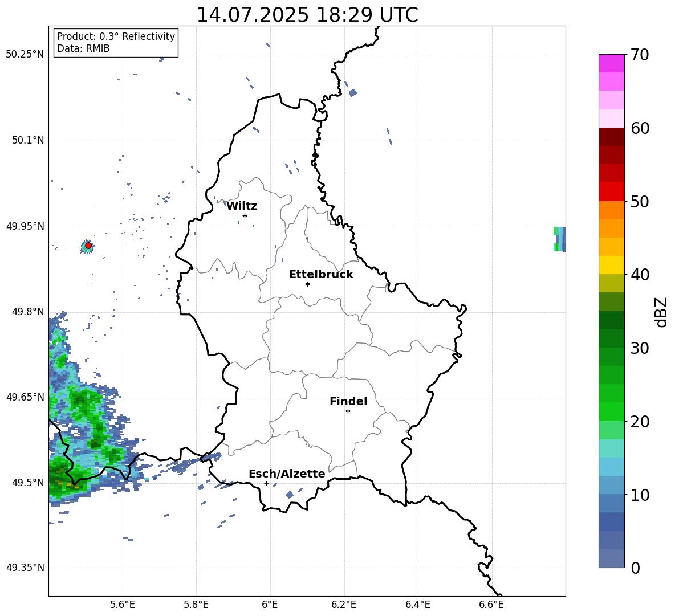Click the 6.2°E longitude label
675x616 pixels.
[344, 605]
